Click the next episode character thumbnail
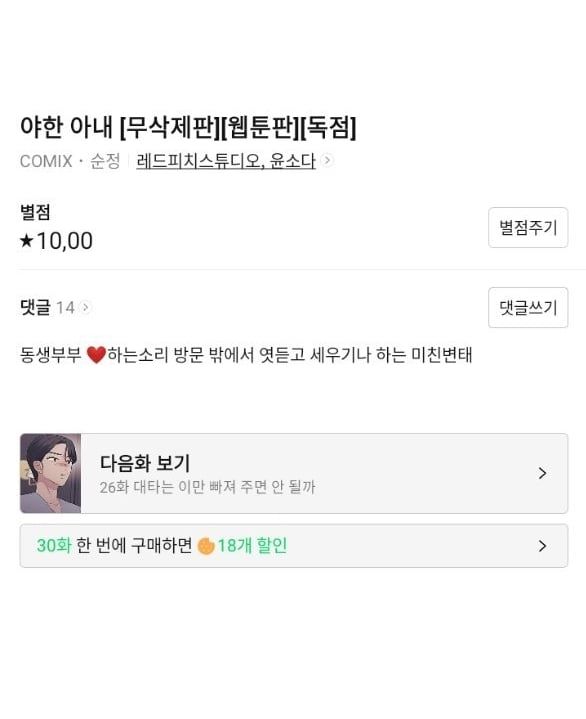Viewport: 586px width, 719px height. (x=50, y=473)
